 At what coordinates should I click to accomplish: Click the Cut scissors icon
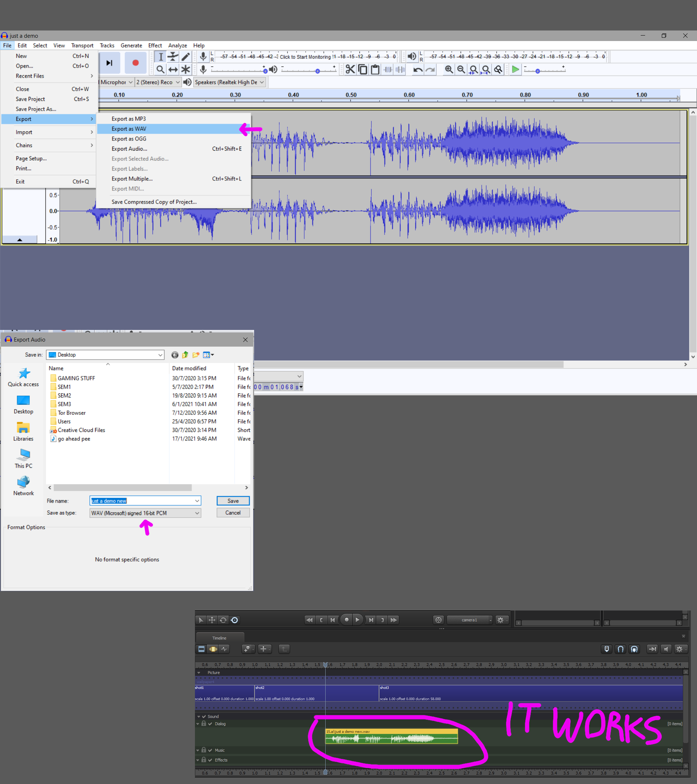(350, 69)
